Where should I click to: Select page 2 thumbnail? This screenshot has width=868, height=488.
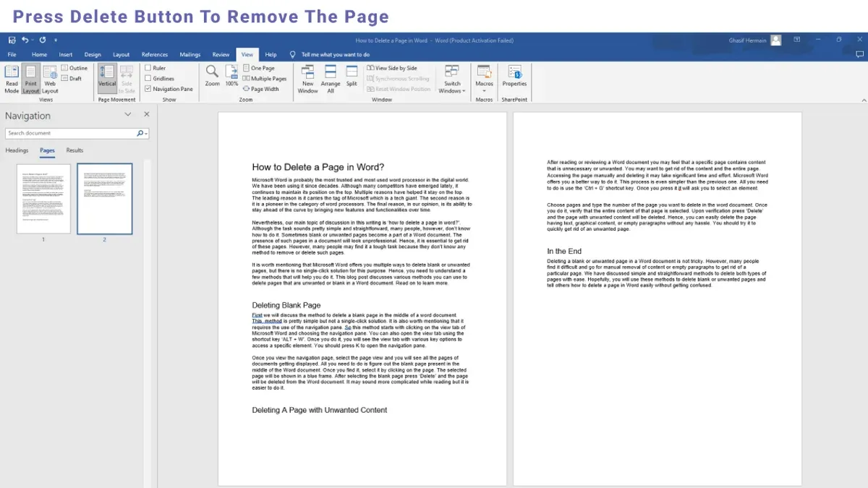105,199
